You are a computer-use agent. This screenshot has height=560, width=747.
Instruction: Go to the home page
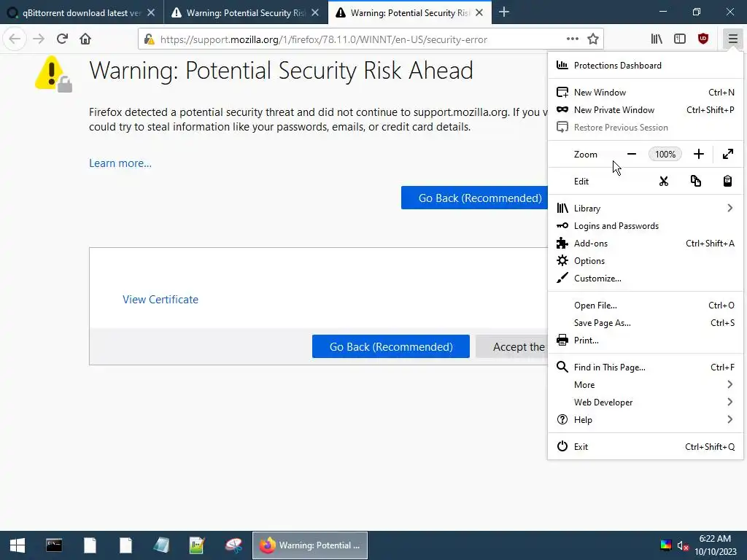(85, 39)
